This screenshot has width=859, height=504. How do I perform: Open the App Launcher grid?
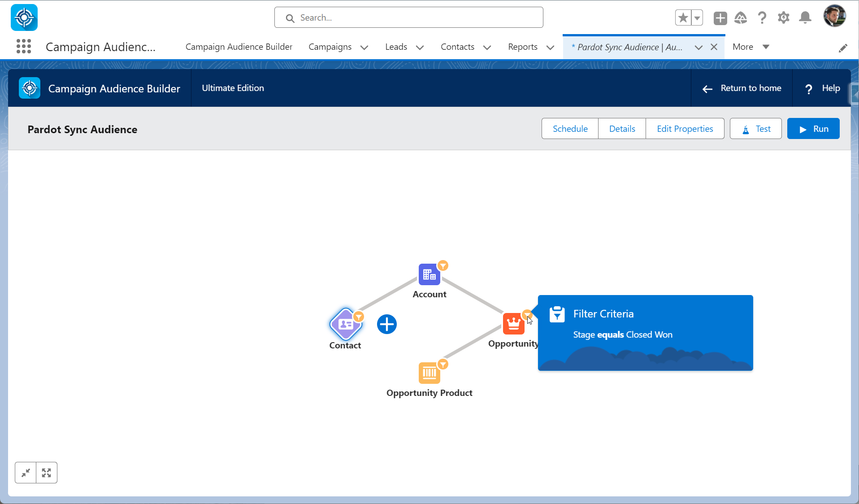[24, 47]
